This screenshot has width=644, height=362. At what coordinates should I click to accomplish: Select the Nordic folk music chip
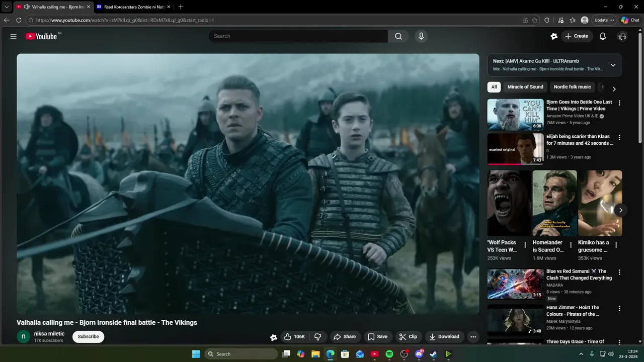coord(573,87)
